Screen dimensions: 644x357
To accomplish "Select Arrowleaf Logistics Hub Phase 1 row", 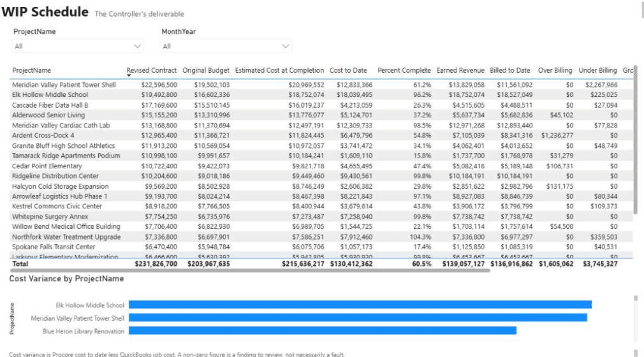I will click(320, 196).
